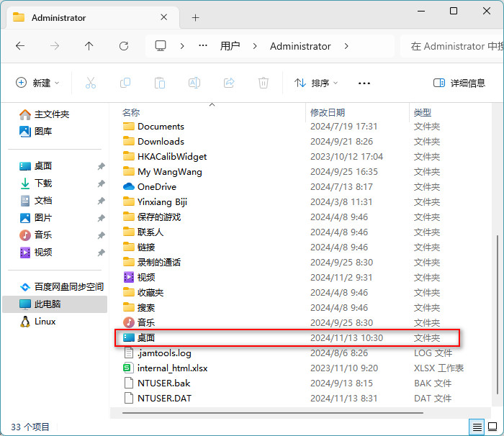
Task: Select the .jamtools.log file
Action: (164, 353)
